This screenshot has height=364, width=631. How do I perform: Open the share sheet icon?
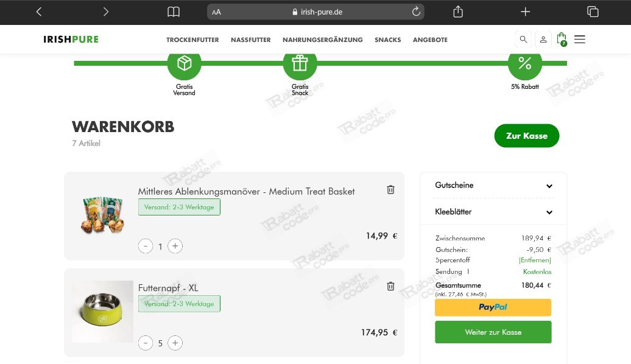458,12
